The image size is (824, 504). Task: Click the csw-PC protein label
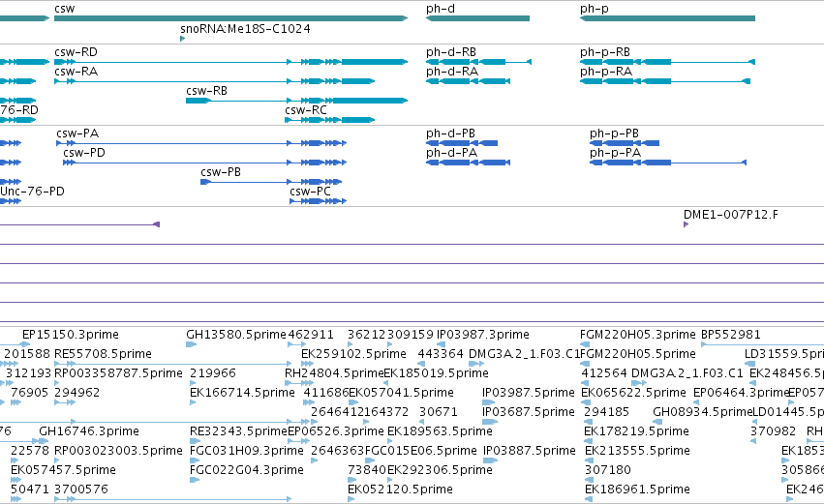click(x=310, y=192)
